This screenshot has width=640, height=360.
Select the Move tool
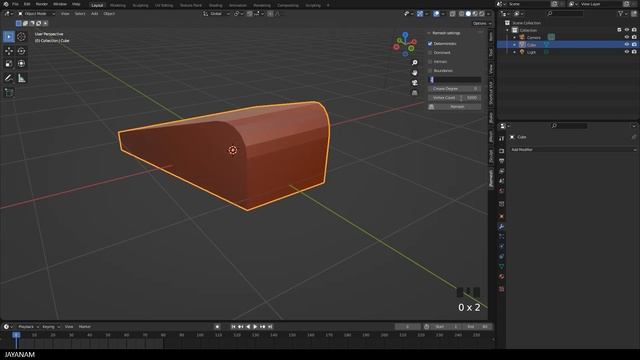[x=9, y=51]
